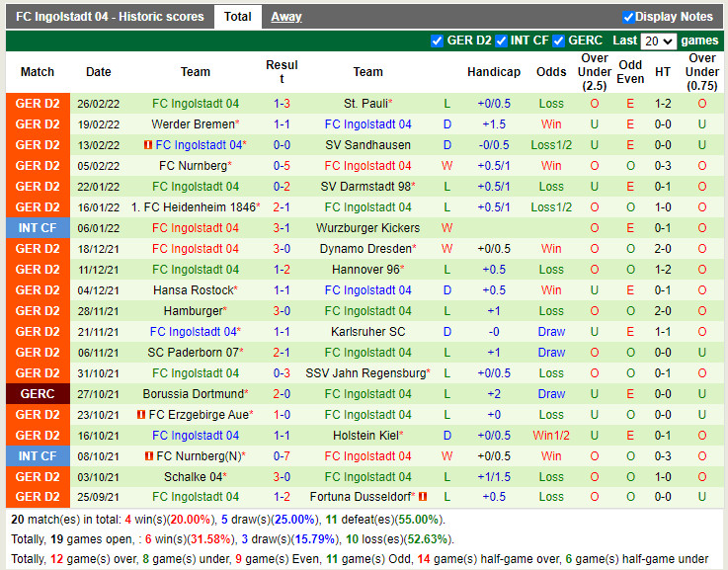The image size is (728, 570).
Task: Click the 55.00% defeat percentage in the summary
Action: coord(416,519)
